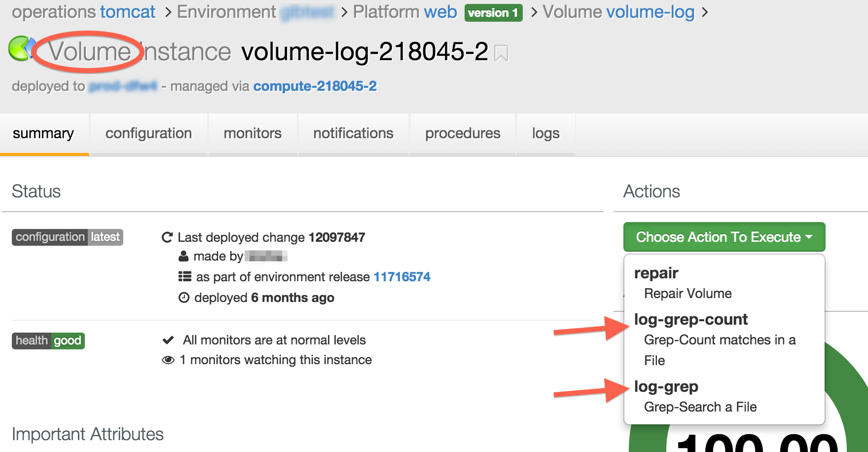Screen dimensions: 868x452
Task: Click the checkmark icon by All monitors
Action: (168, 340)
